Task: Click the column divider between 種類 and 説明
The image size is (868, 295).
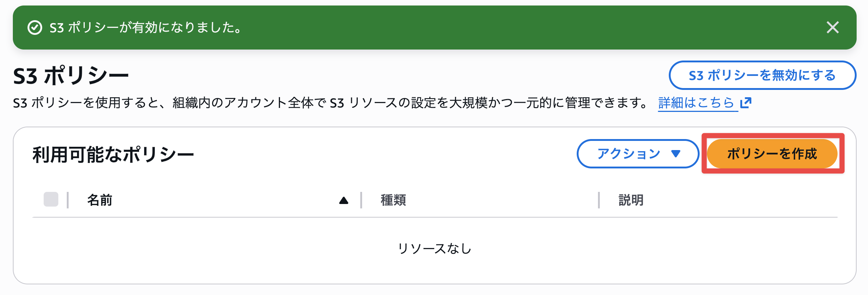Action: [x=599, y=200]
